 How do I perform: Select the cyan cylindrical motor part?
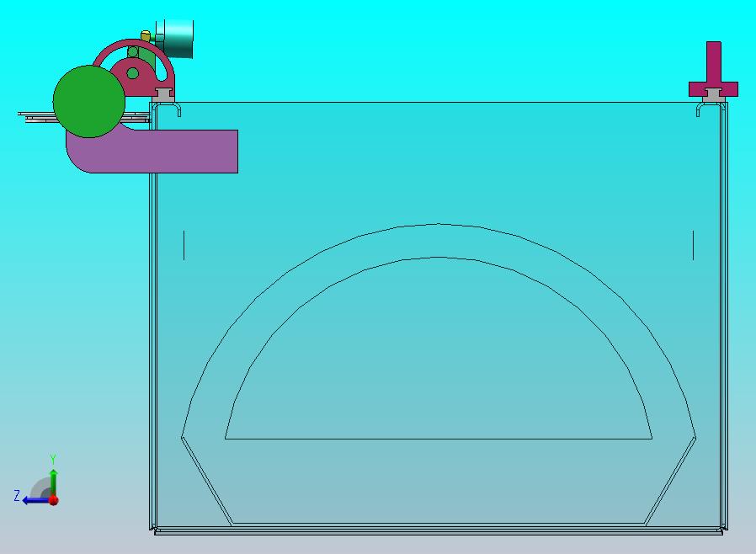click(x=174, y=39)
